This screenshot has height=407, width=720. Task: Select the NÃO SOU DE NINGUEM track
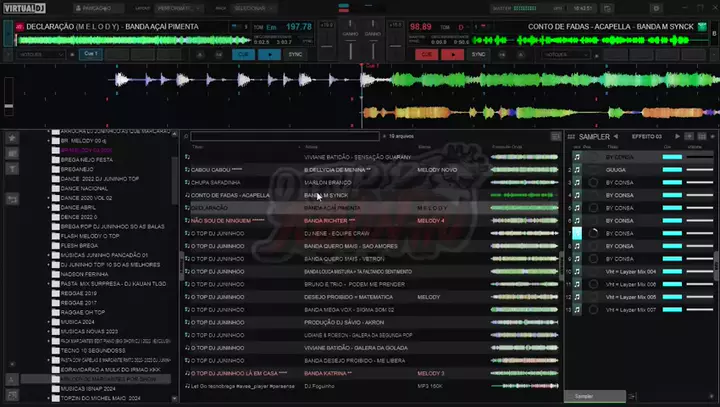tap(371, 221)
